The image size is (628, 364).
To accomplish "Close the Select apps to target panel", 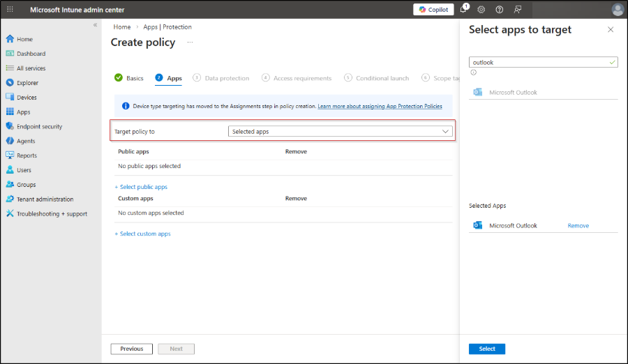I will tap(611, 29).
